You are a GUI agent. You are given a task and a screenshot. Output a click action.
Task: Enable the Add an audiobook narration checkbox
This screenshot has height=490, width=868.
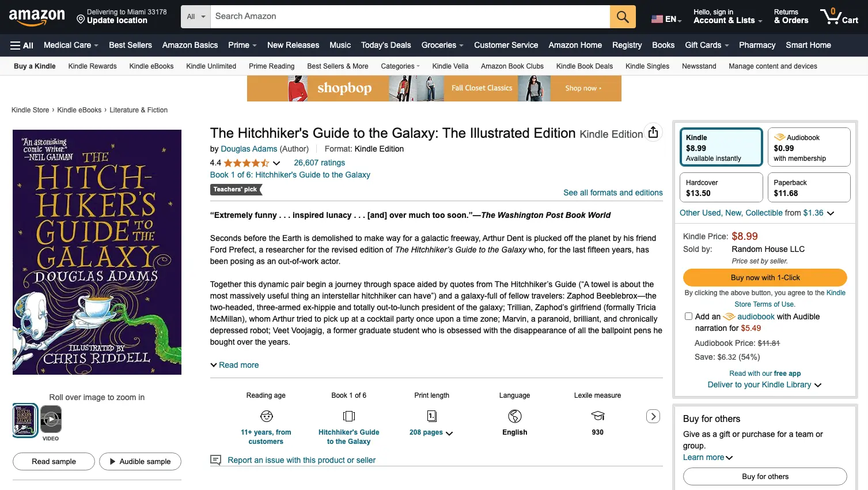pos(688,316)
